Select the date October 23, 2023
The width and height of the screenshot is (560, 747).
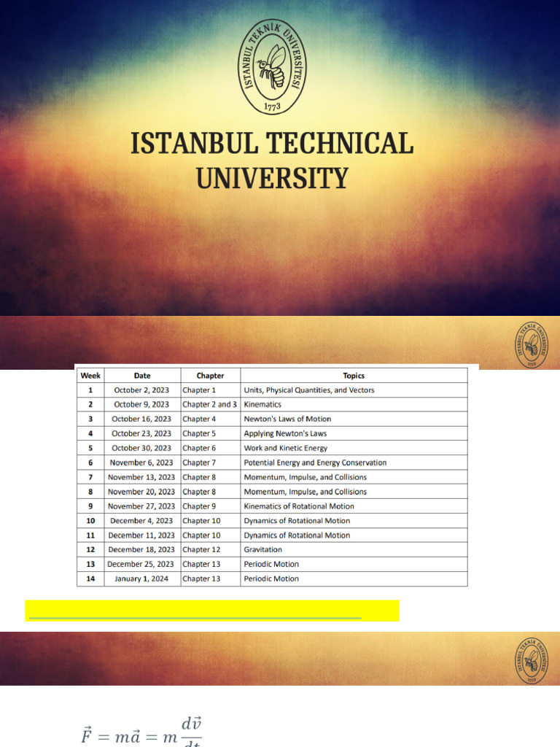[141, 433]
